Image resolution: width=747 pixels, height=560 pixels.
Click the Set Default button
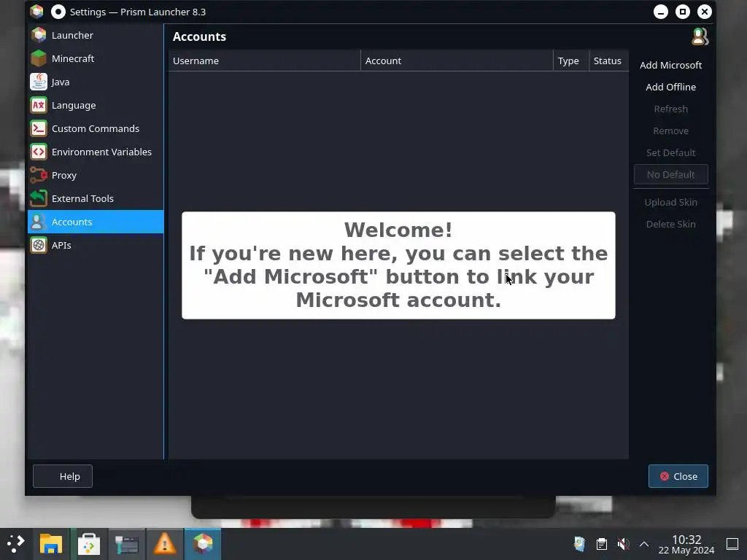point(671,153)
